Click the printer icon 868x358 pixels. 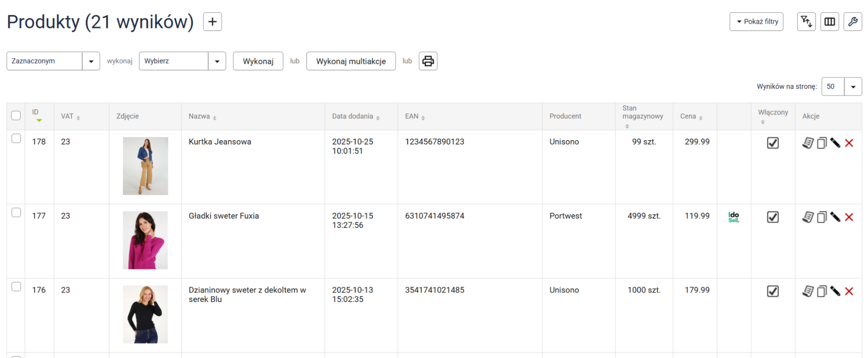click(x=428, y=61)
